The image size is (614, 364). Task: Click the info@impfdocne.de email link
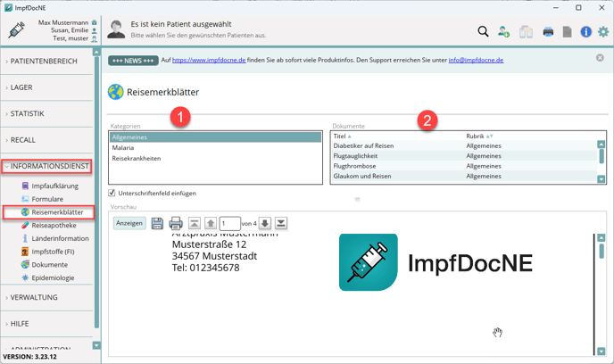pos(476,60)
